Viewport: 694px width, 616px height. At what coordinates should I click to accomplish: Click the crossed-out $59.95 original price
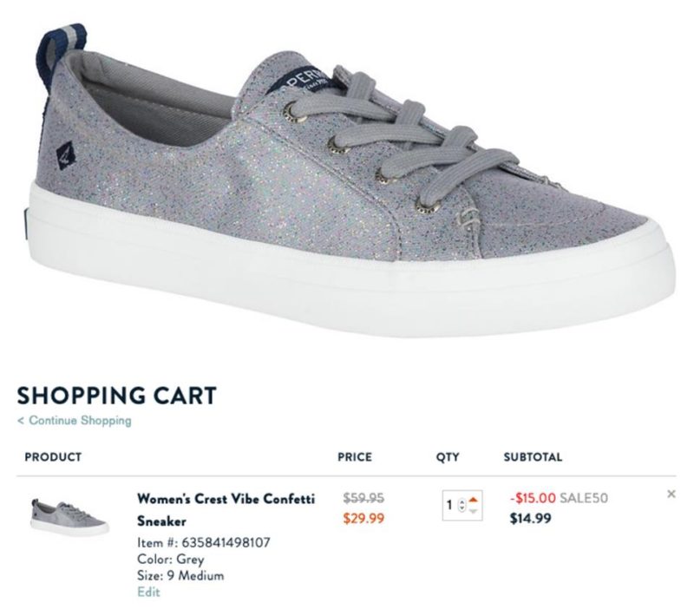pos(363,498)
